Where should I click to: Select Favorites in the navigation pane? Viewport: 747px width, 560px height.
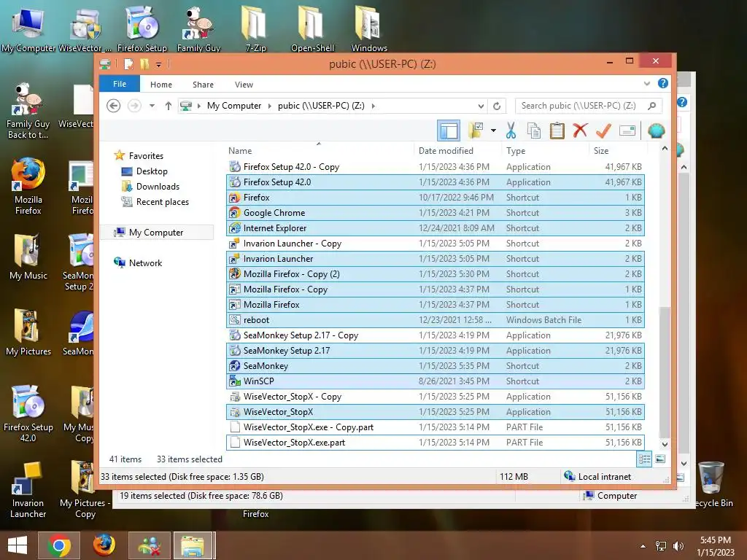[x=146, y=156]
